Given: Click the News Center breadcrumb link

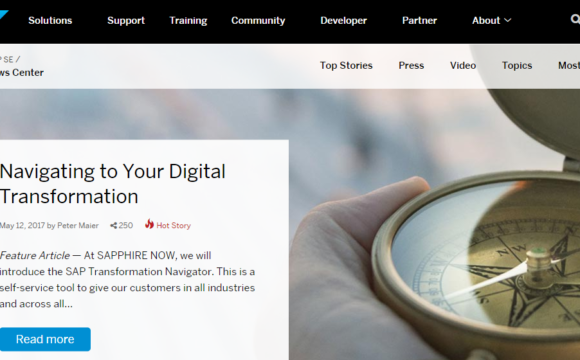Looking at the screenshot, I should pos(22,73).
